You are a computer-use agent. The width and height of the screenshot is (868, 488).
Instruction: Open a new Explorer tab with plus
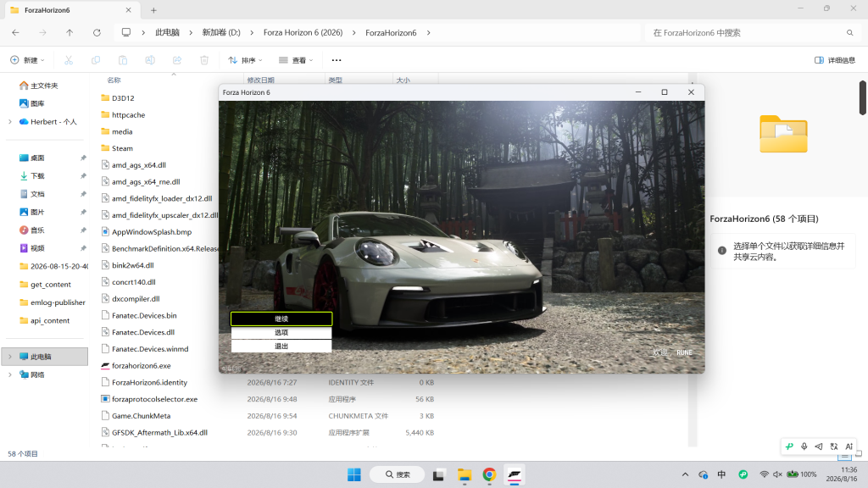(153, 10)
